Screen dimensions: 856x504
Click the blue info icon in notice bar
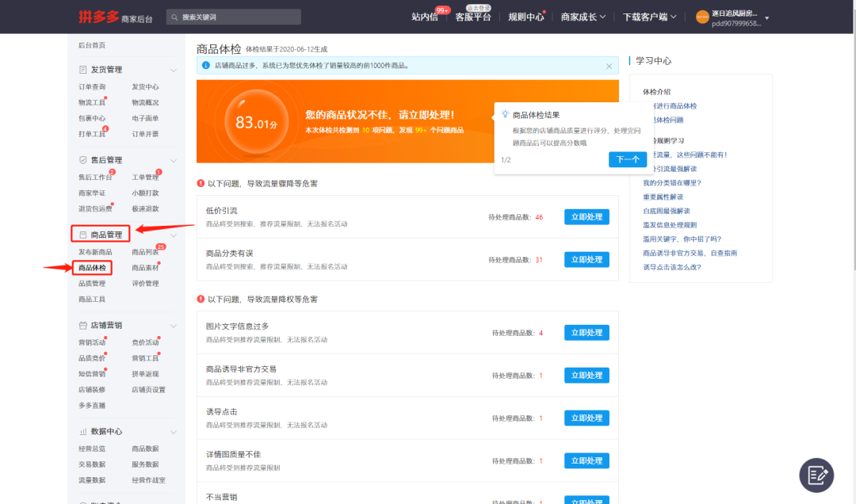[x=206, y=66]
